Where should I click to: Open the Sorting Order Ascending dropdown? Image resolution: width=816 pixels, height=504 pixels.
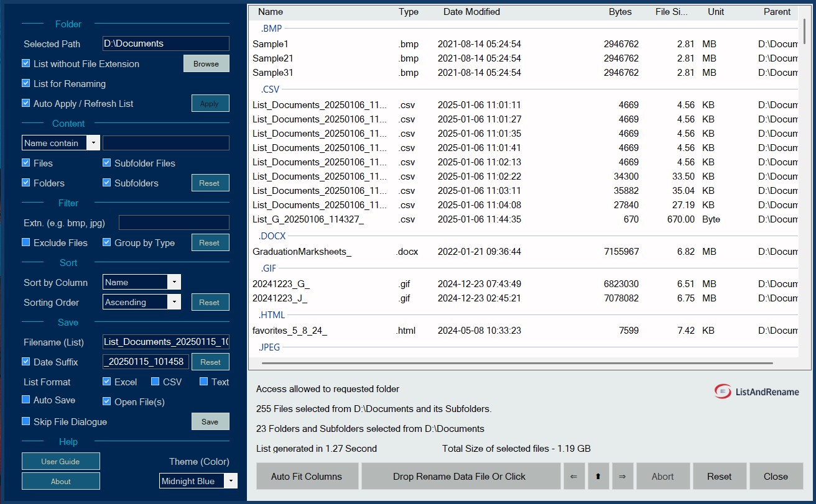(x=142, y=302)
